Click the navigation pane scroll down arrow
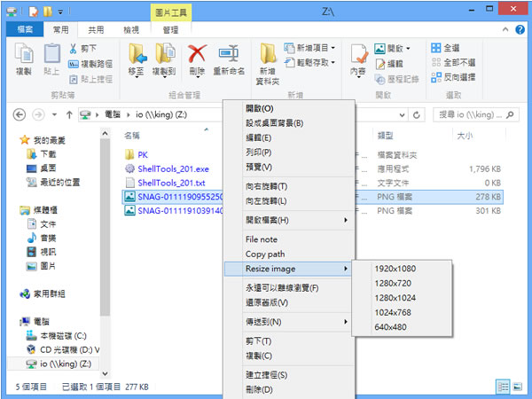This screenshot has width=532, height=399. (x=105, y=373)
